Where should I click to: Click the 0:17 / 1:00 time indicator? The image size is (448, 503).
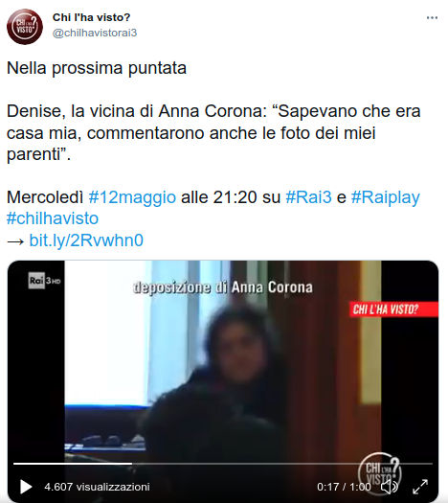[344, 487]
